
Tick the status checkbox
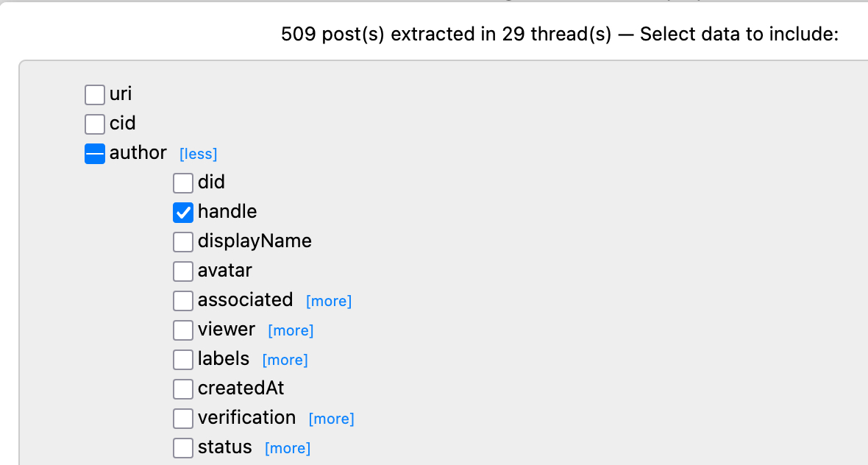click(183, 448)
